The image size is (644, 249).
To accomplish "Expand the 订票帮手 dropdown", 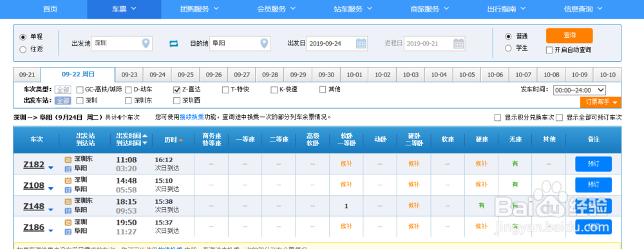I will [600, 102].
